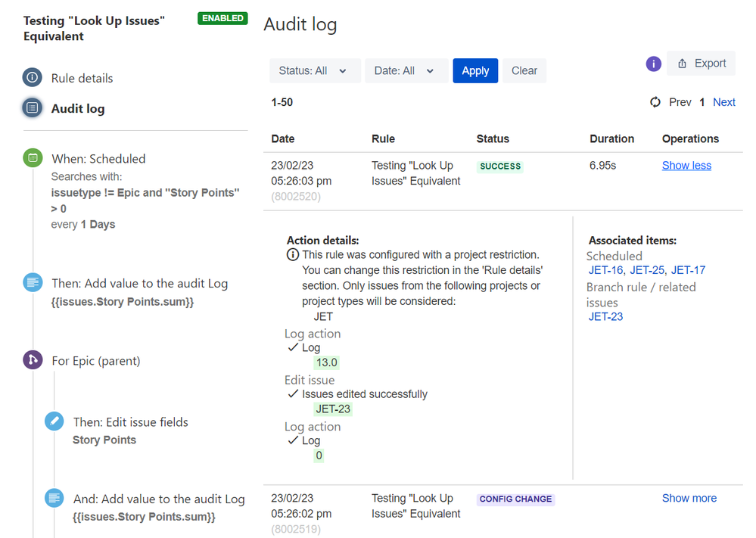Collapse details with Show less
This screenshot has height=538, width=756.
click(686, 166)
